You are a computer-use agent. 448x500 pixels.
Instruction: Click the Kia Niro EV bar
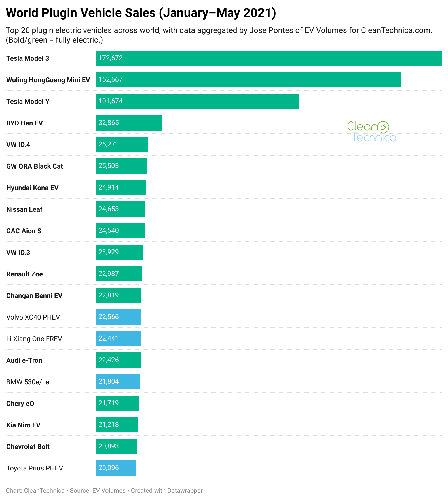117,425
